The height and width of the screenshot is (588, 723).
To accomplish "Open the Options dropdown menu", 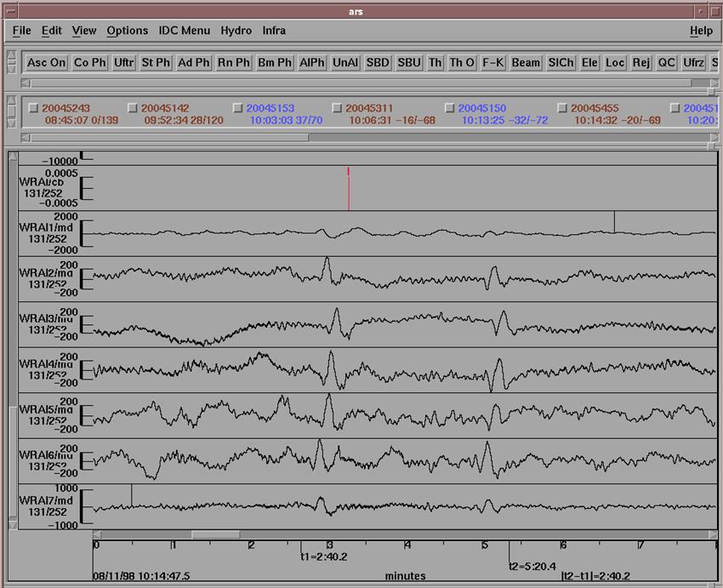I will coord(127,31).
